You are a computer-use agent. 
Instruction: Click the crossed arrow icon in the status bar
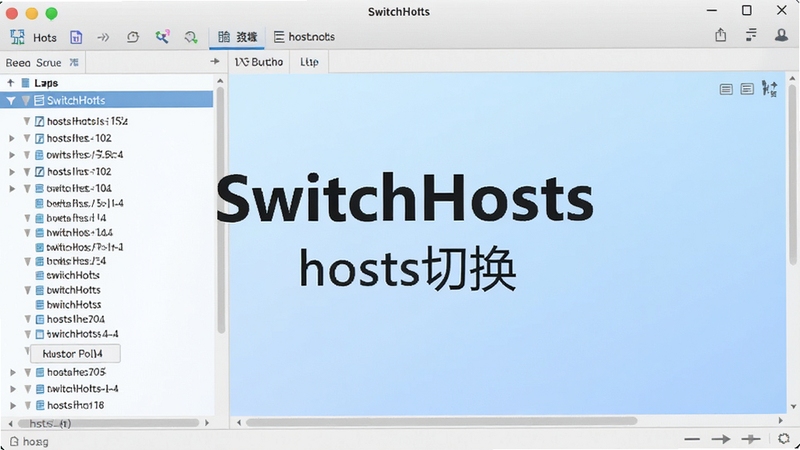point(751,439)
